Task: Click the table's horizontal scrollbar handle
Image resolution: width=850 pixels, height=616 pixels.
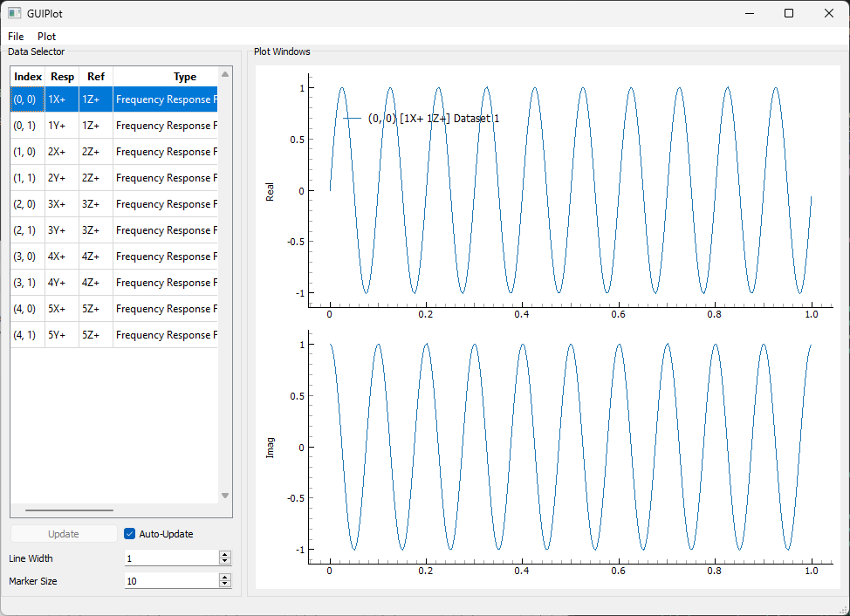Action: pos(70,510)
